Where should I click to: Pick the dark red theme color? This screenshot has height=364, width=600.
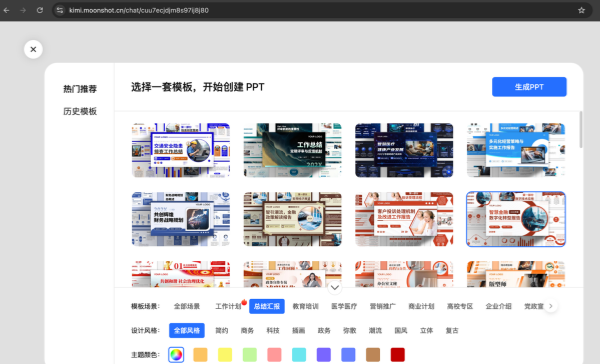coord(398,355)
